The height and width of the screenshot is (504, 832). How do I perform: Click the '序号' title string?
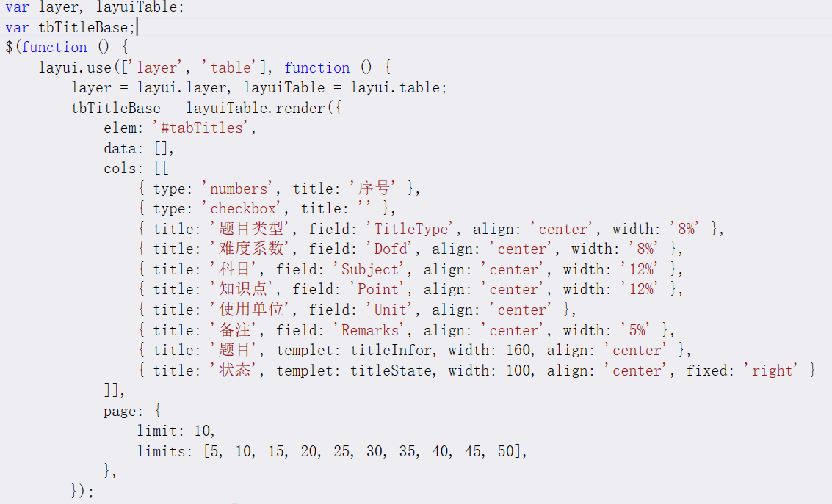click(374, 189)
